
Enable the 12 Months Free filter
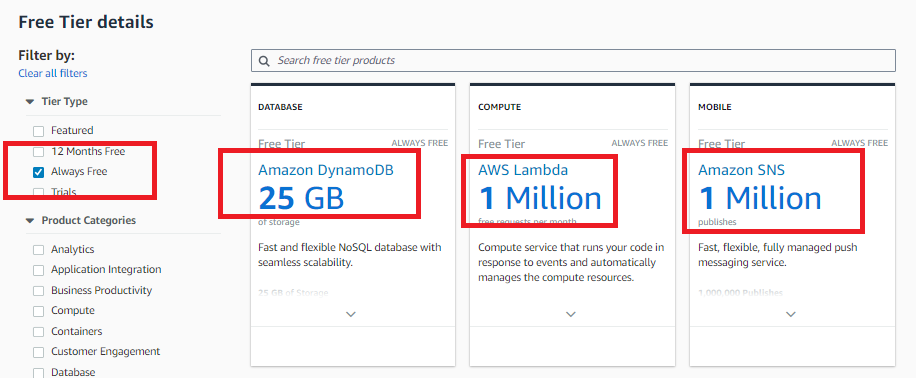click(39, 152)
